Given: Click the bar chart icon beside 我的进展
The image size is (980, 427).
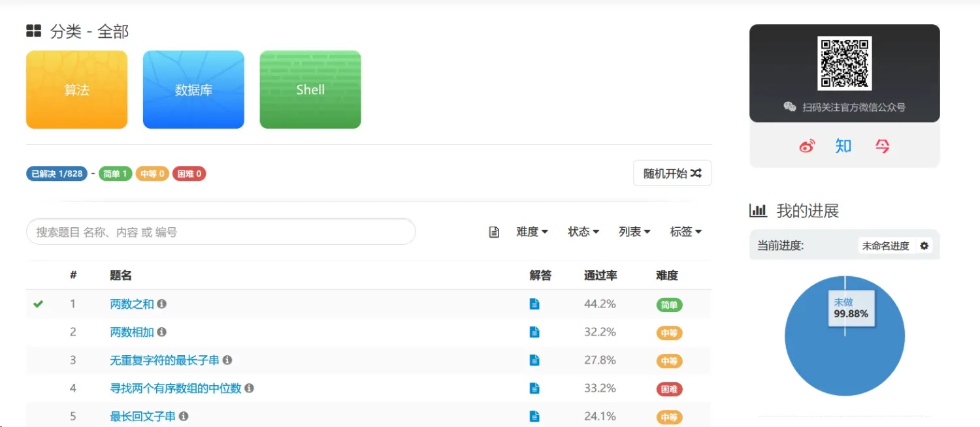Looking at the screenshot, I should [x=758, y=210].
